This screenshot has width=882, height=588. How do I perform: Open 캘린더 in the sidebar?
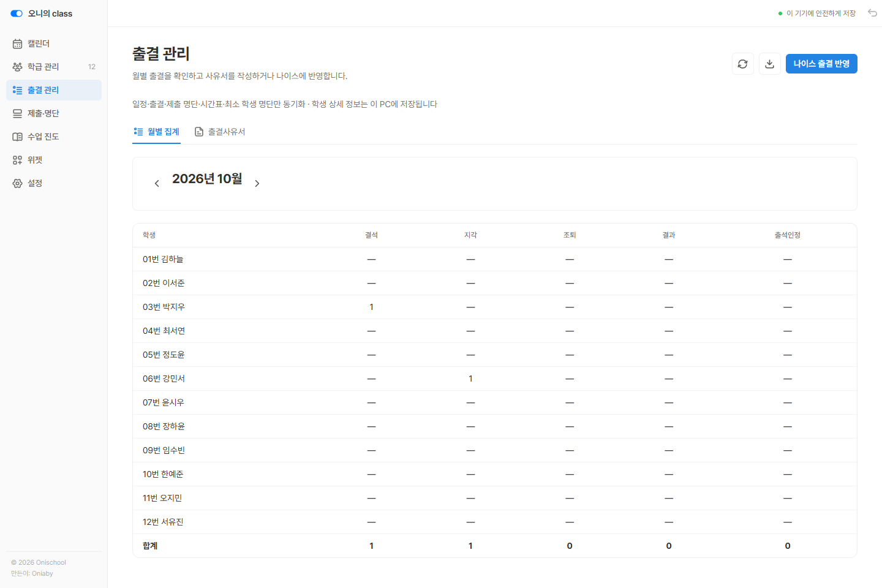pos(54,43)
